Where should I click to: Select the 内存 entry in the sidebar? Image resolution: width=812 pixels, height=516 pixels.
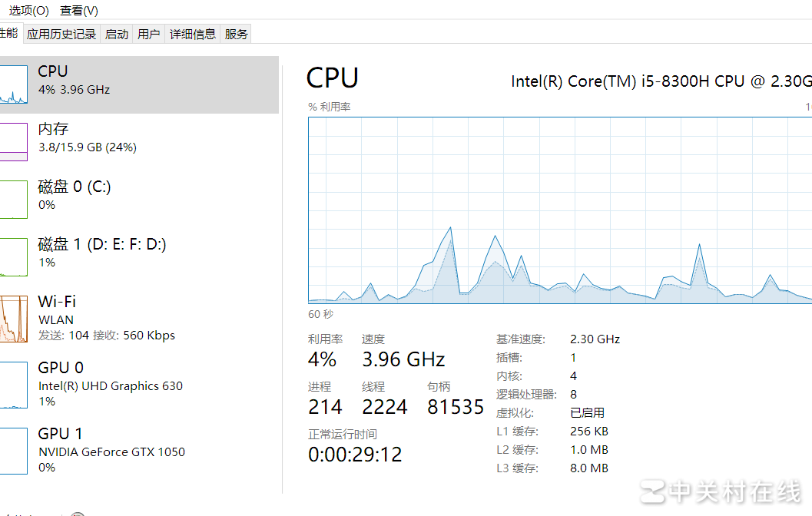(115, 137)
